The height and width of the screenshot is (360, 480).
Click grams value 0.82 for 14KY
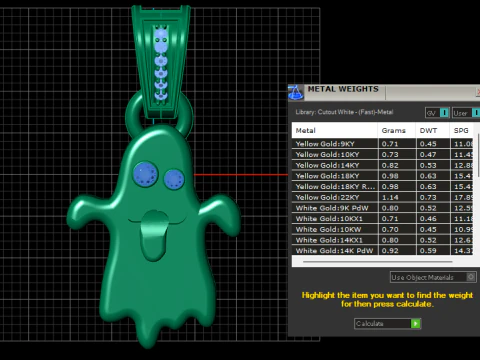pos(390,165)
